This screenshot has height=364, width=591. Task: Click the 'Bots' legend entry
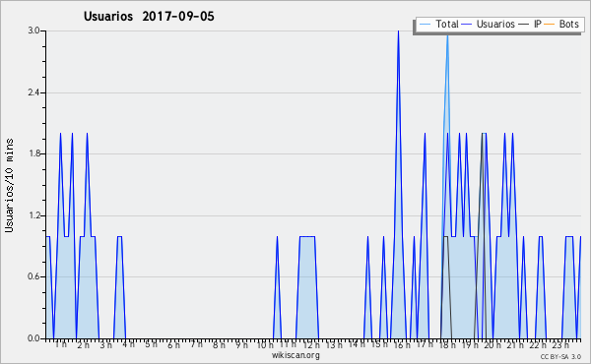tap(561, 24)
